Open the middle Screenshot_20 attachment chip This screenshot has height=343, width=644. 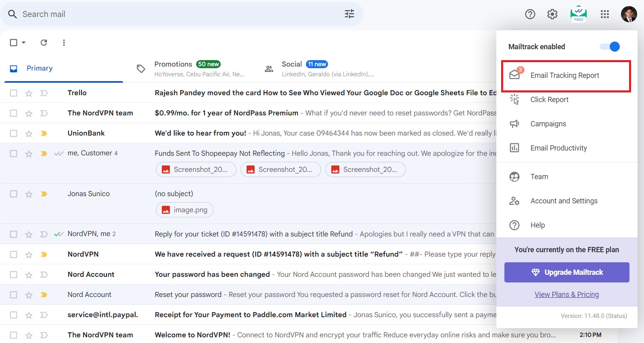281,169
